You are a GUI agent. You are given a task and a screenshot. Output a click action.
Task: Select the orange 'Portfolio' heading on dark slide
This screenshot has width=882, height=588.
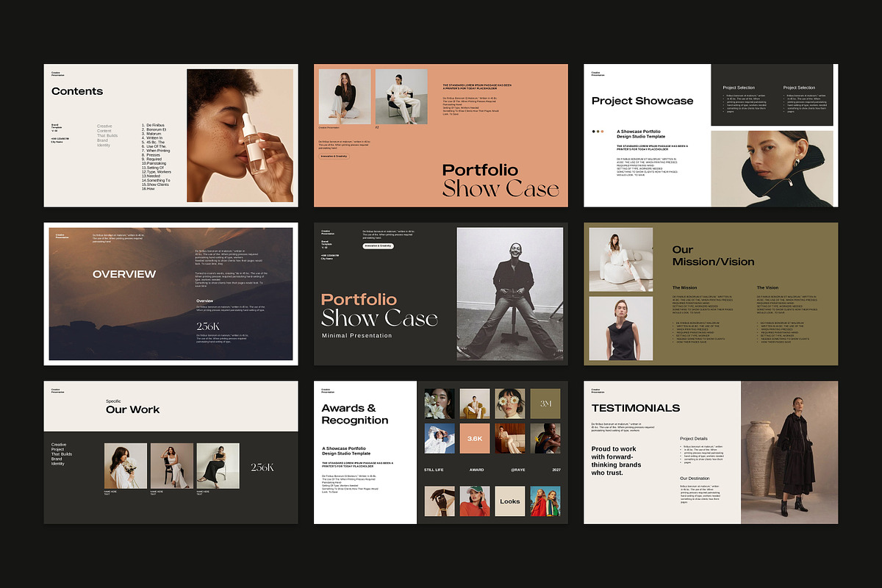[359, 299]
